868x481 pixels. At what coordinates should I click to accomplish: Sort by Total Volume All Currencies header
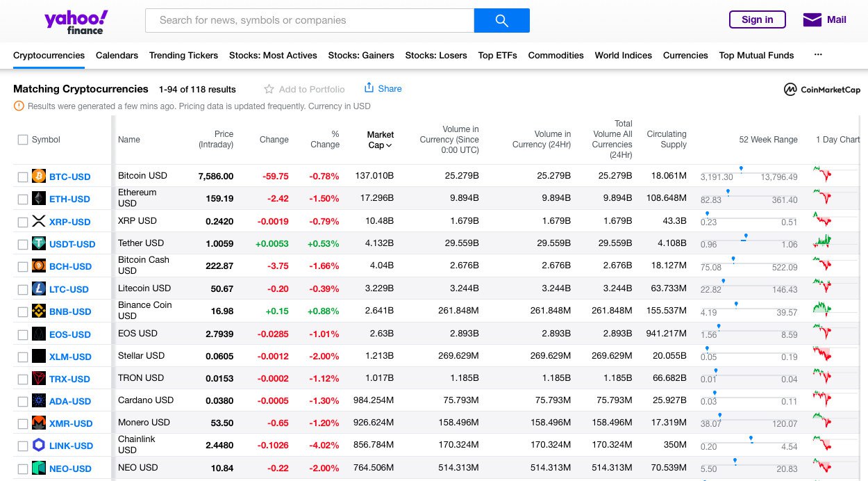pyautogui.click(x=612, y=139)
